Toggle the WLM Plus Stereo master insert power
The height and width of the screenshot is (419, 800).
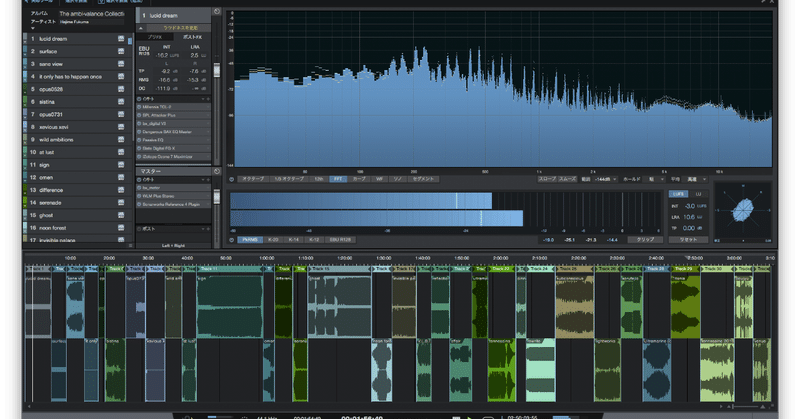(x=139, y=196)
